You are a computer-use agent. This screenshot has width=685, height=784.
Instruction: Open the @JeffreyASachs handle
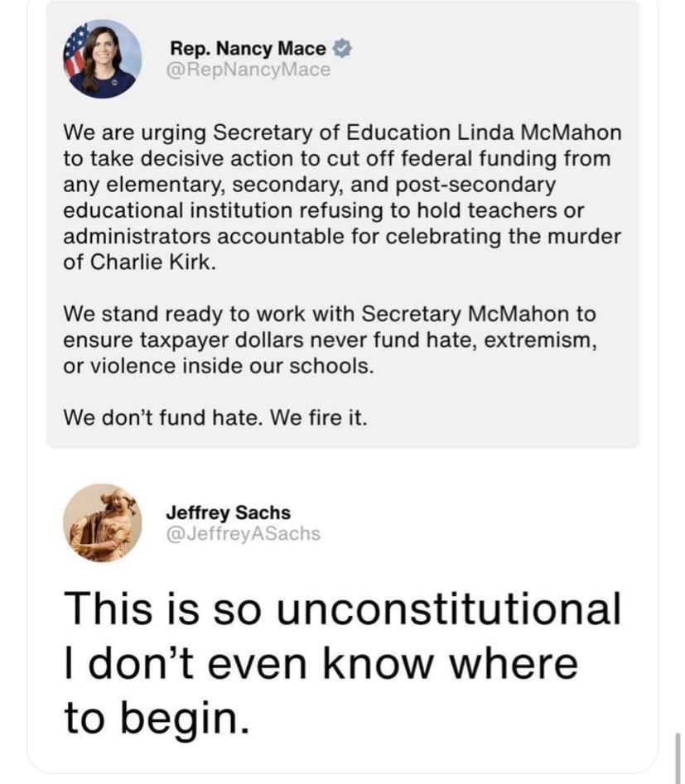(x=243, y=534)
